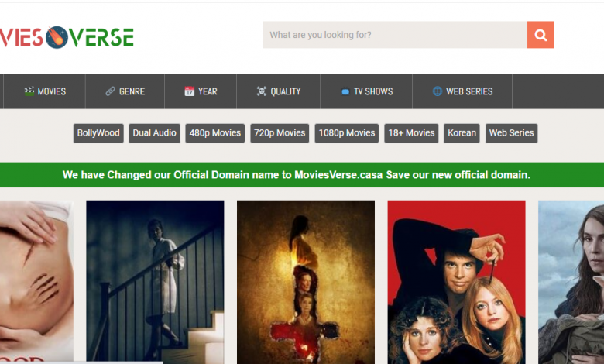Click the chain link icon beside Genre
The height and width of the screenshot is (364, 604).
110,91
